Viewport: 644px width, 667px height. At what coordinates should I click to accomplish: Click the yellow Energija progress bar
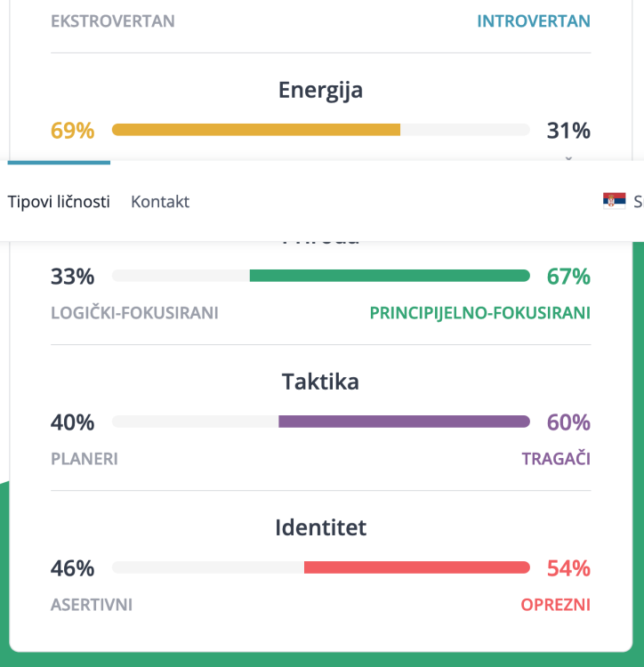[321, 130]
